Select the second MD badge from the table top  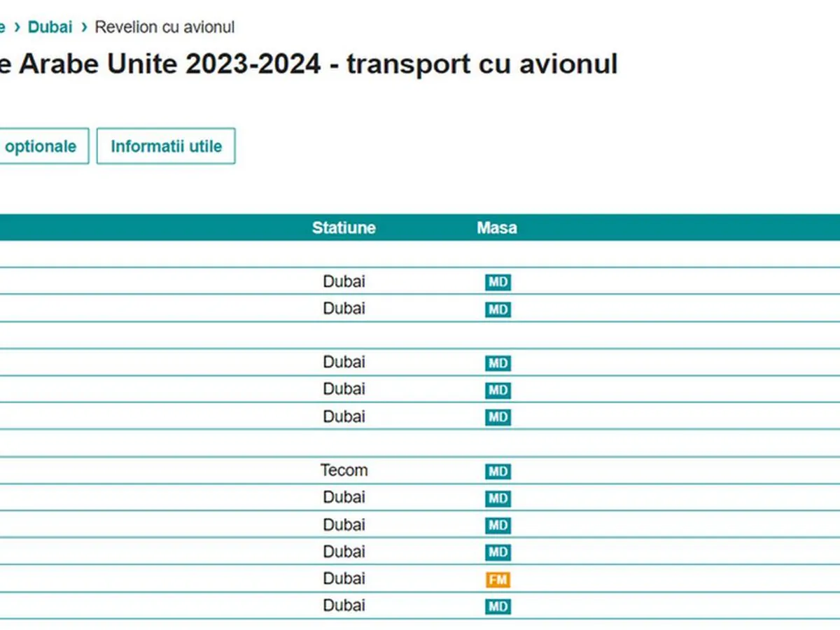pyautogui.click(x=498, y=309)
